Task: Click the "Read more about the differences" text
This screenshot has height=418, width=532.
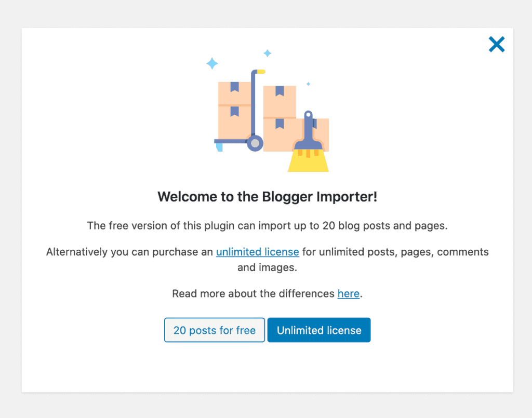Action: tap(253, 293)
